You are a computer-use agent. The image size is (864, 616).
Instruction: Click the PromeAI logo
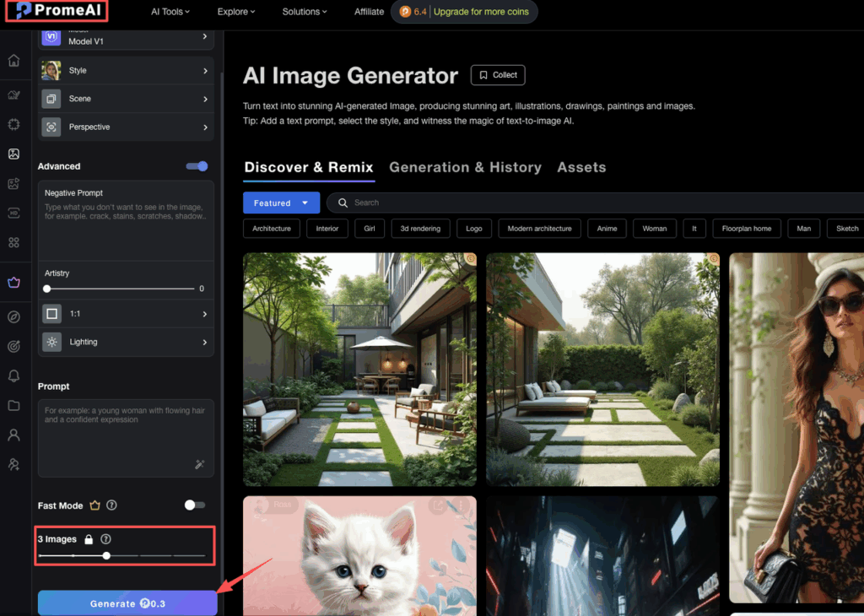57,10
